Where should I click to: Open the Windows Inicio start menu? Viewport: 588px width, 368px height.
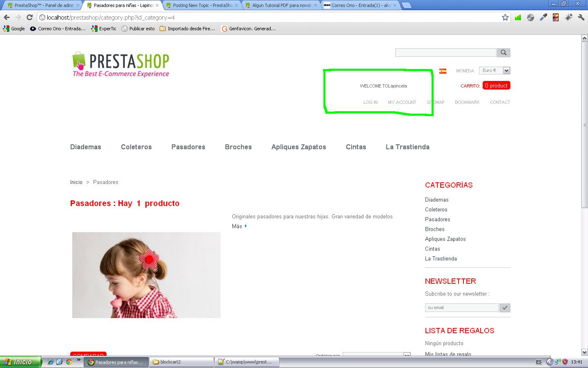(x=21, y=362)
